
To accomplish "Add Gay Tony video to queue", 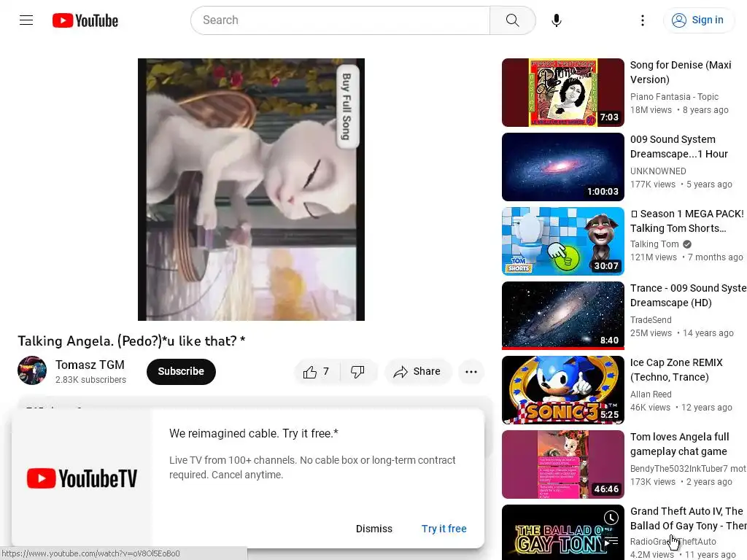I will coord(611,542).
